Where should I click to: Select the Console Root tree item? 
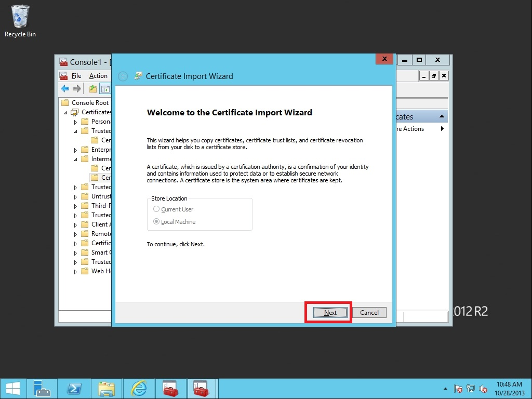click(x=90, y=103)
